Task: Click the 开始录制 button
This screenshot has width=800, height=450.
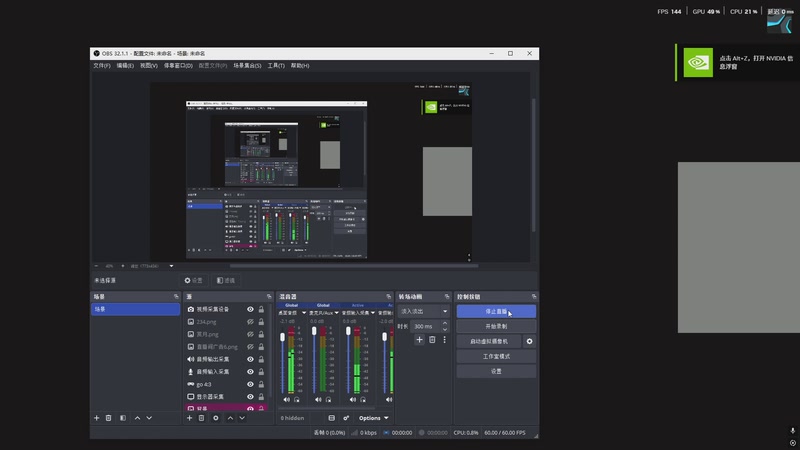Action: [x=496, y=326]
